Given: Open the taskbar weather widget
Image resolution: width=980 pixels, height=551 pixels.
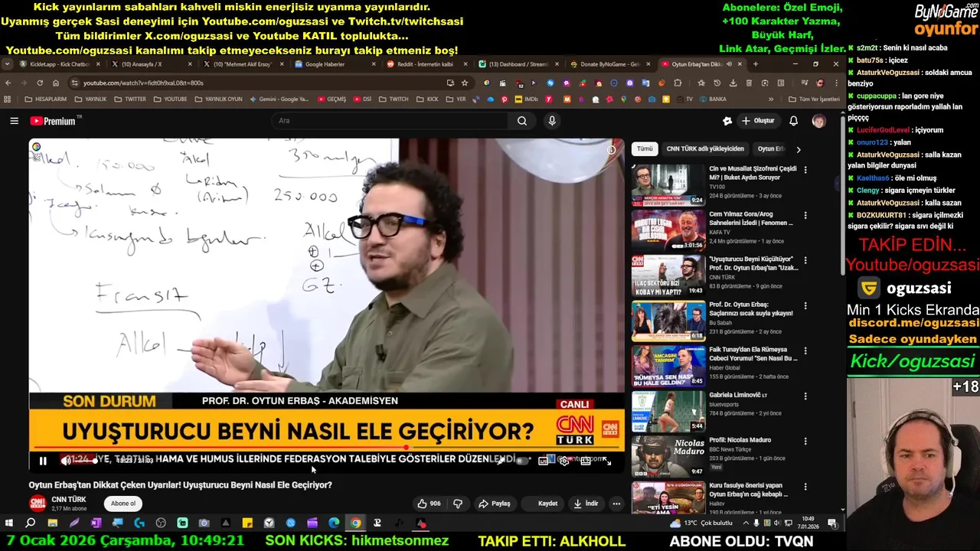Looking at the screenshot, I should [701, 523].
